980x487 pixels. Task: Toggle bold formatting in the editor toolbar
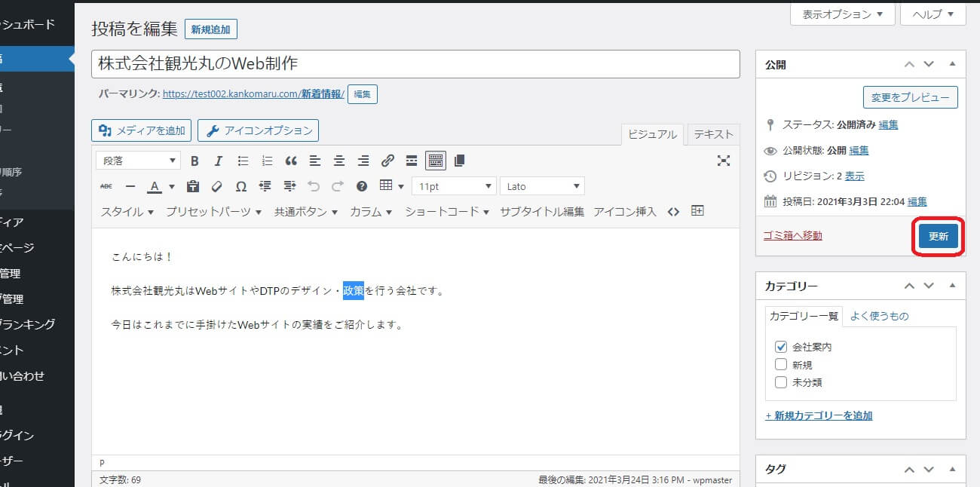pos(194,160)
